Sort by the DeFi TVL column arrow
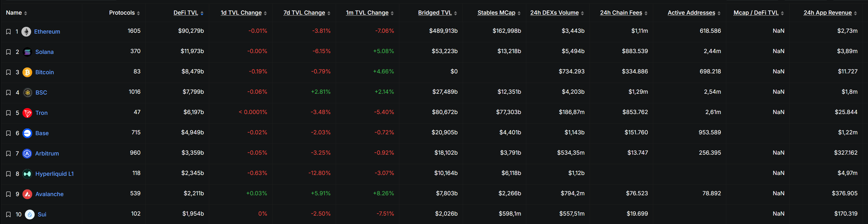The image size is (868, 224). coord(202,13)
